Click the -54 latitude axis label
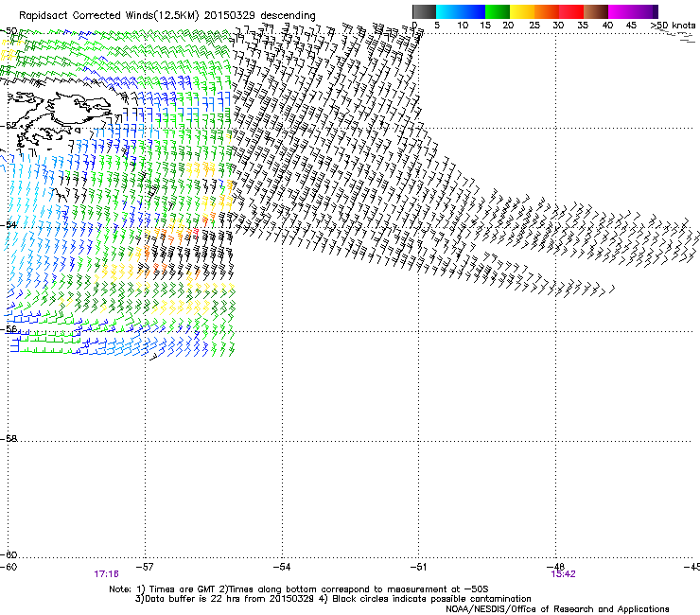This screenshot has height=615, width=700. point(9,224)
